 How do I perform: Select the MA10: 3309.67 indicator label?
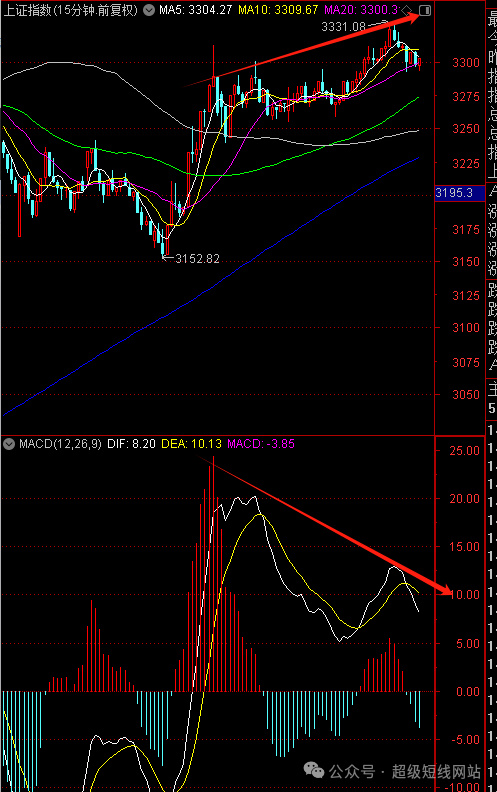coord(278,10)
